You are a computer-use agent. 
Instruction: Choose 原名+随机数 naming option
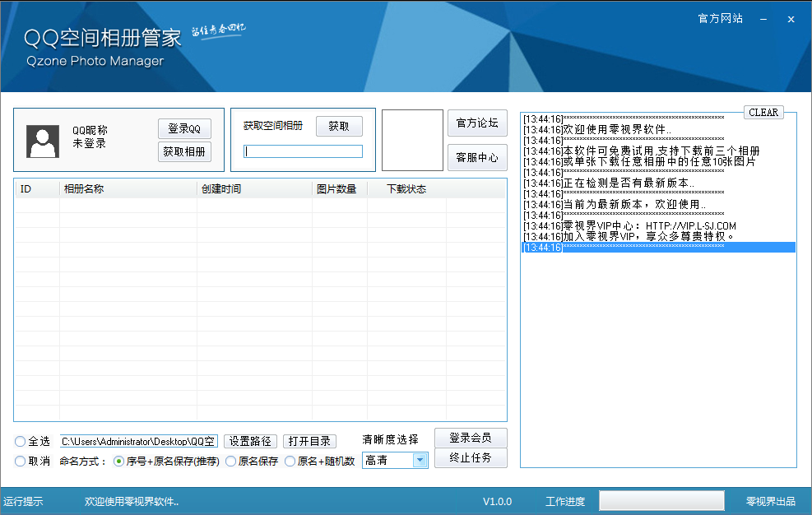coord(290,462)
